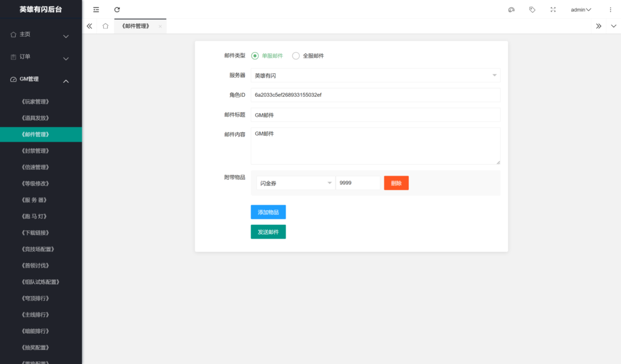Open 《等级修改》 in sidebar
The image size is (621, 364).
point(41,184)
